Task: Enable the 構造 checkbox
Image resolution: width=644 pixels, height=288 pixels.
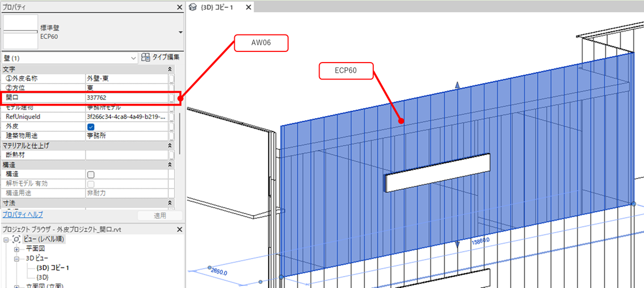Action: [x=91, y=174]
